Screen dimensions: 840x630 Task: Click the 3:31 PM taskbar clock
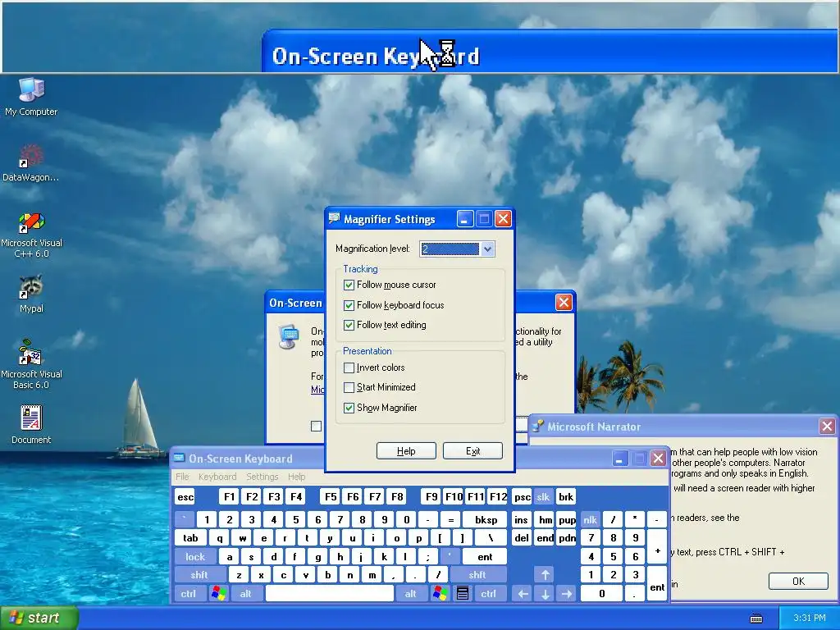810,618
